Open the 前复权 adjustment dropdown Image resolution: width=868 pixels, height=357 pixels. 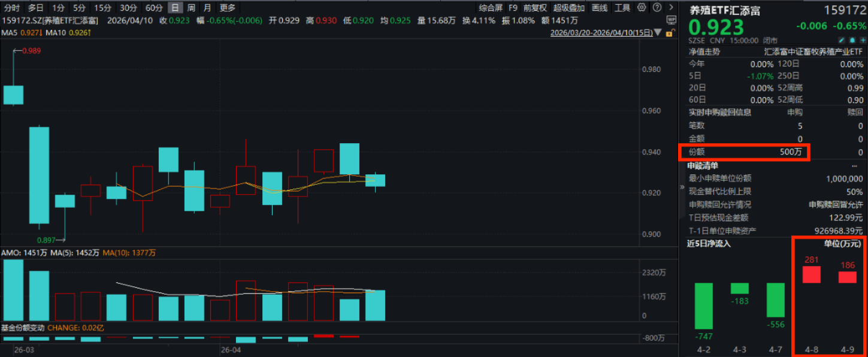tap(534, 8)
